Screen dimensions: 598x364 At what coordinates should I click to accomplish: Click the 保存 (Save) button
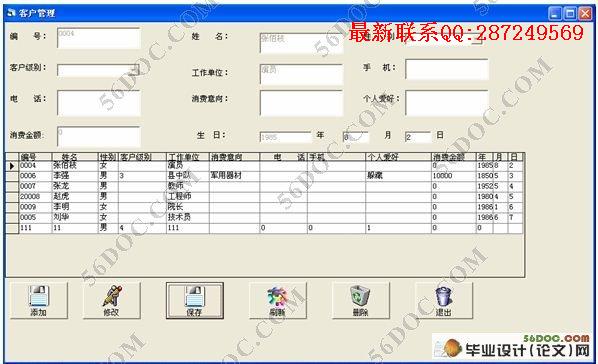pyautogui.click(x=195, y=300)
